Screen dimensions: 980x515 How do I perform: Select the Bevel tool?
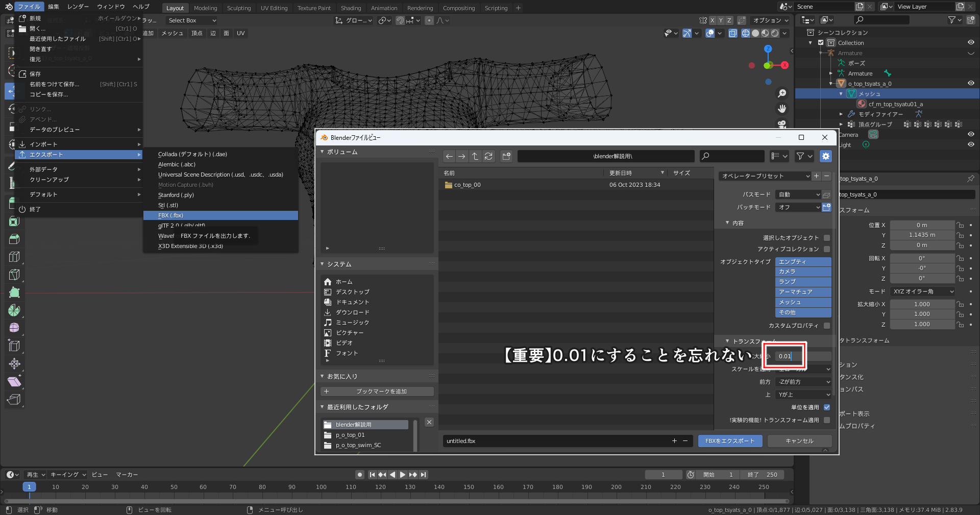click(14, 239)
